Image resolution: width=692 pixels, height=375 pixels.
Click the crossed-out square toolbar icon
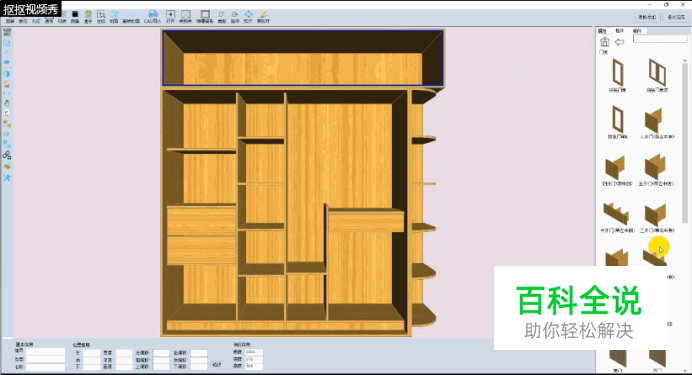[186, 15]
